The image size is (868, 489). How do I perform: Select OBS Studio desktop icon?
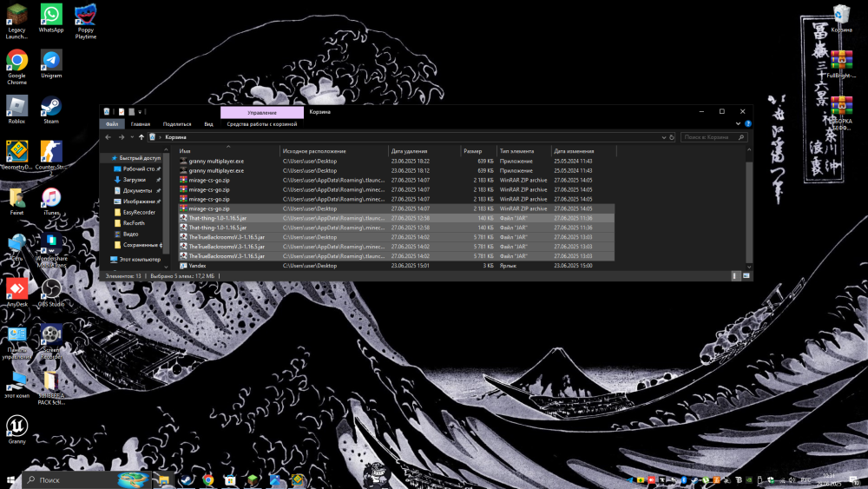click(x=51, y=293)
